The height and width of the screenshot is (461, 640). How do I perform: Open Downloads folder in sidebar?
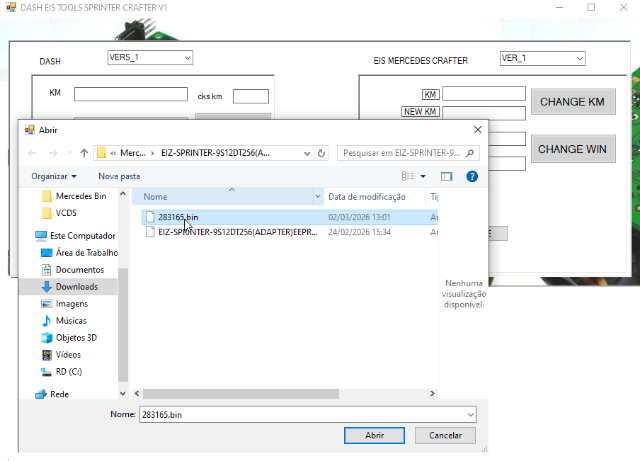(x=76, y=286)
